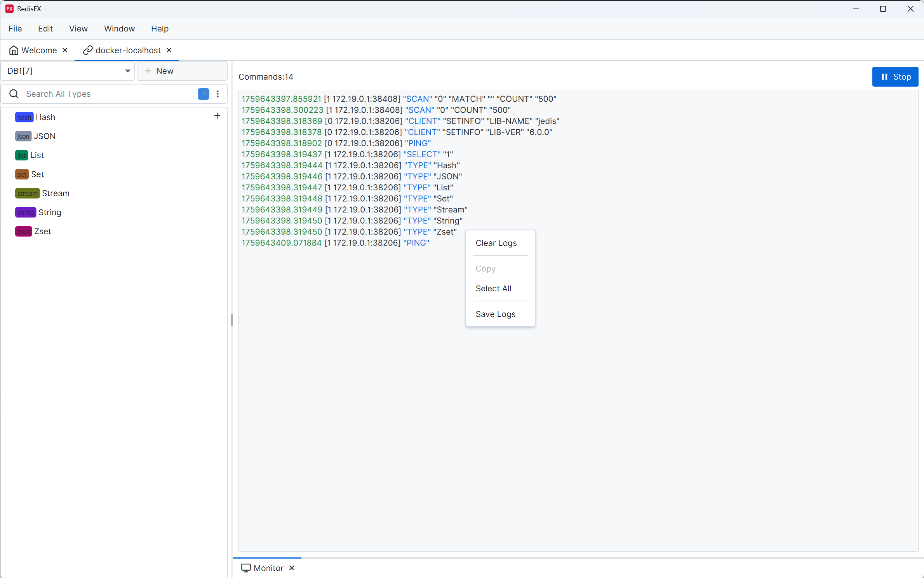
Task: Click the vertical panel splitter handle
Action: click(231, 320)
